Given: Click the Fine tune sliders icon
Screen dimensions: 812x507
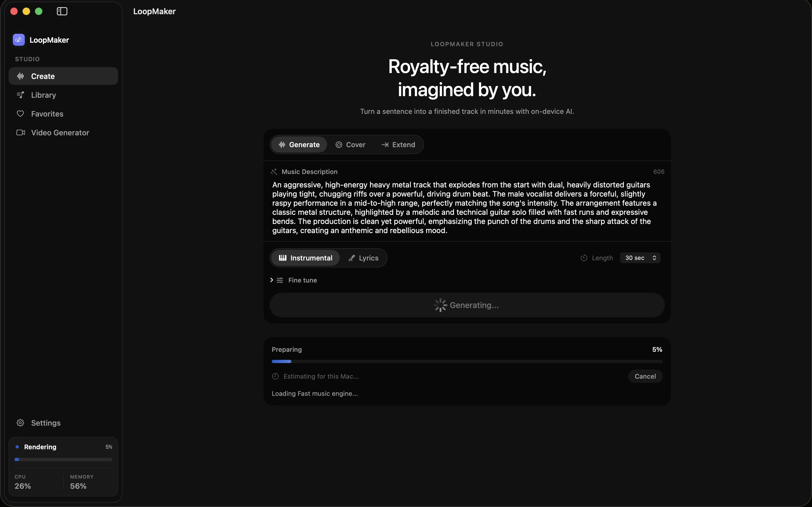Looking at the screenshot, I should coord(280,280).
